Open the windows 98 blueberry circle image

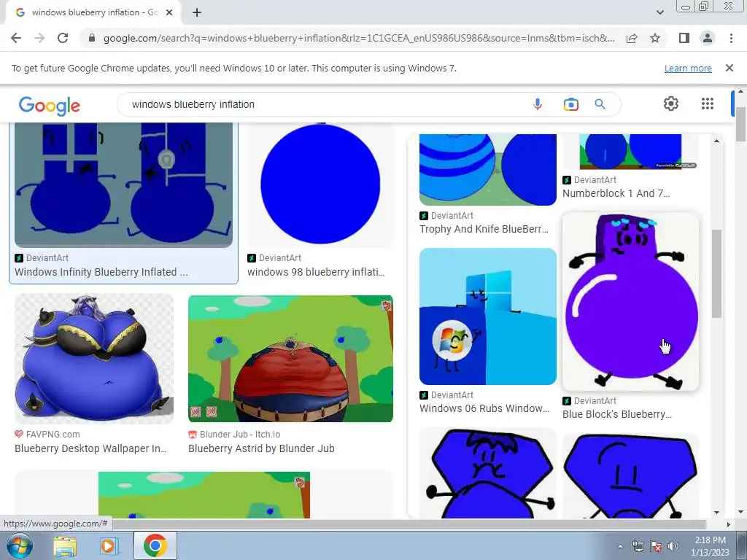[320, 184]
